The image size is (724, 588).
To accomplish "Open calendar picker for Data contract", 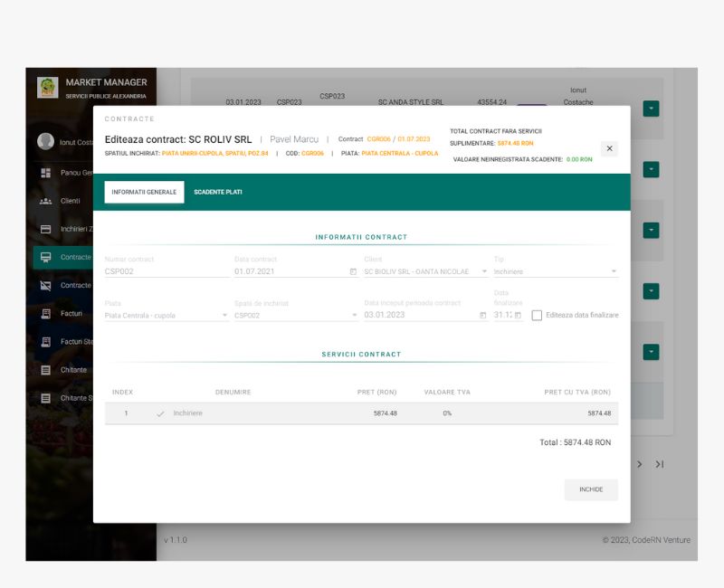I will [x=353, y=271].
